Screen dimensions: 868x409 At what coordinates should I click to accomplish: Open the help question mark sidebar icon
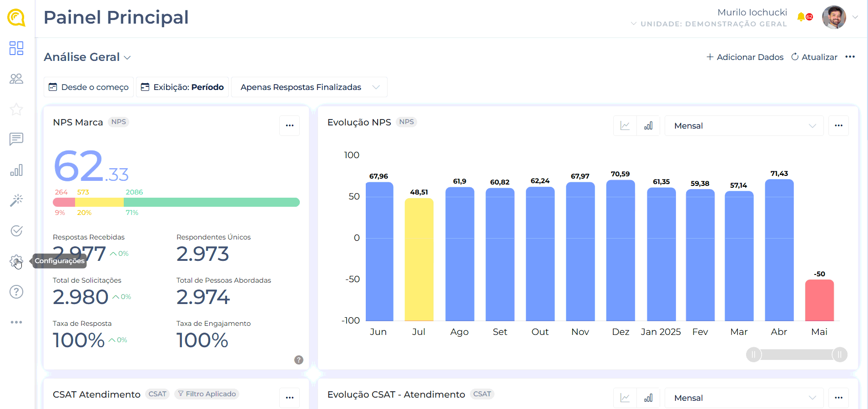[x=16, y=292]
